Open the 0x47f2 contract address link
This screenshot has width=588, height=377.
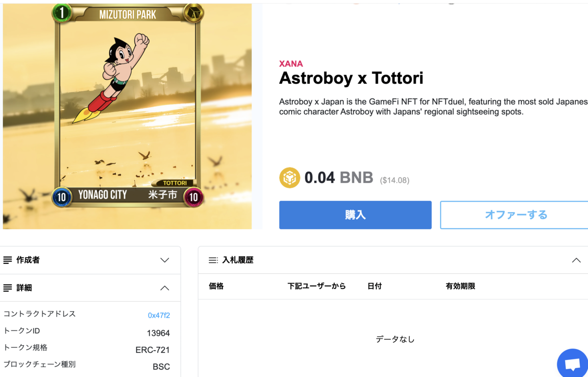pyautogui.click(x=159, y=315)
